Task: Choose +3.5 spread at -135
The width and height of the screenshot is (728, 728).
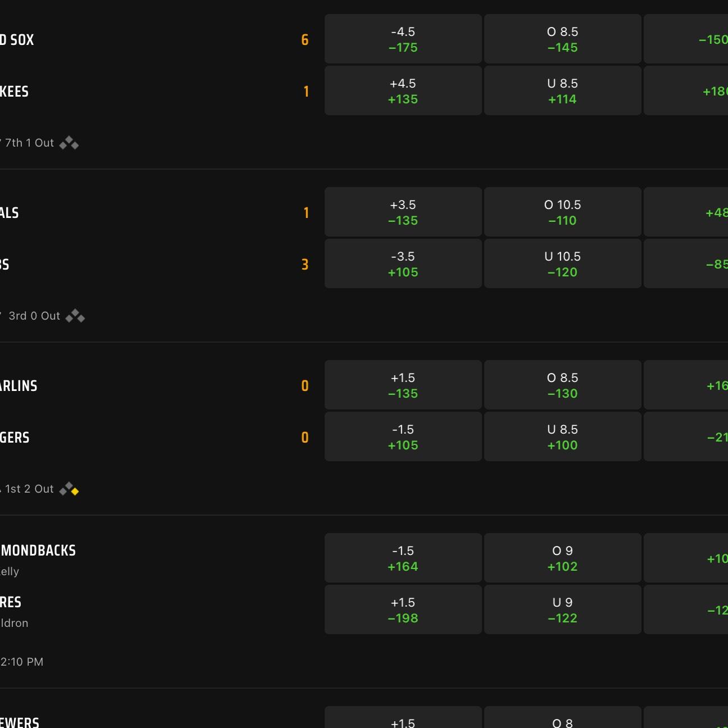Action: tap(403, 212)
